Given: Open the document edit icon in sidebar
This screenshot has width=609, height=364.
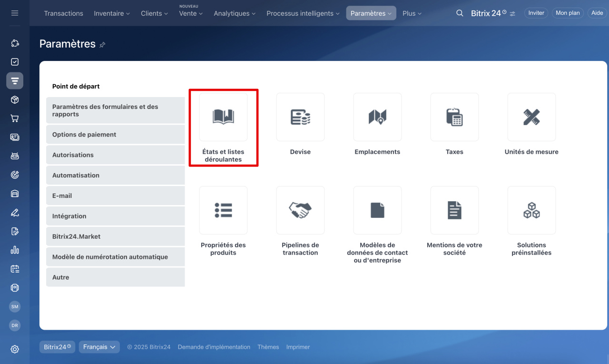Looking at the screenshot, I should [15, 231].
